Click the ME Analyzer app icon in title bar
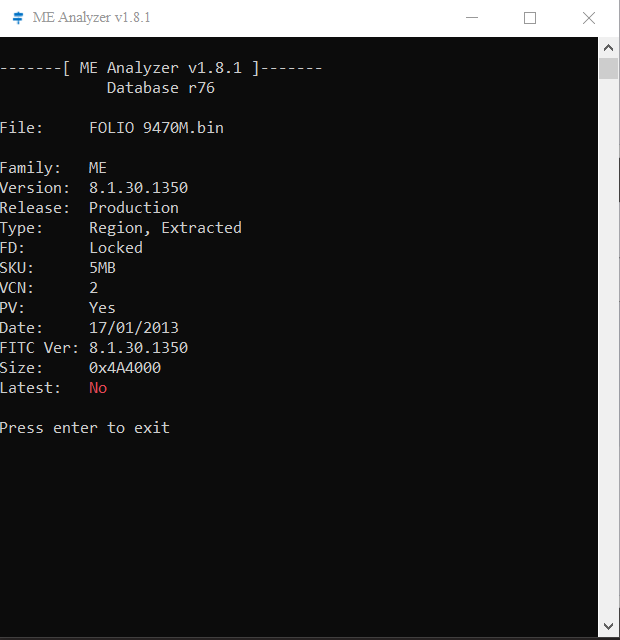The image size is (620, 640). pos(18,18)
